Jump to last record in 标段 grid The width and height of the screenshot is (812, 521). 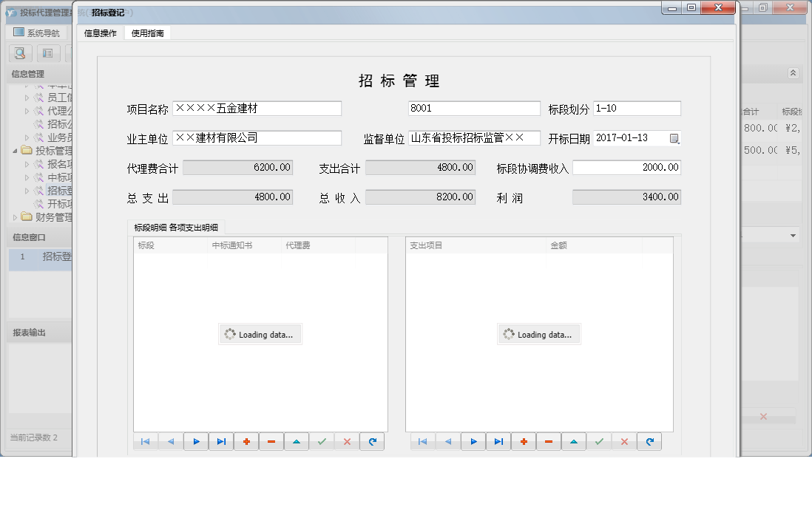221,442
